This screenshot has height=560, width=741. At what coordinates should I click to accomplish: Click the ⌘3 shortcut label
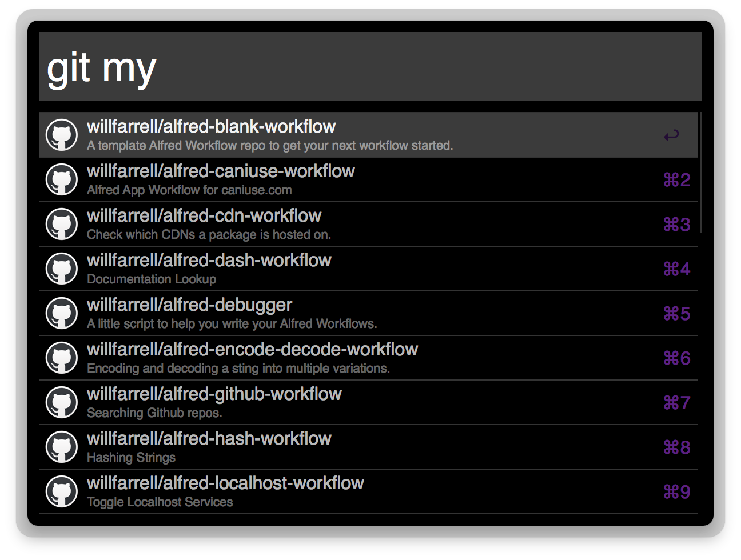(x=677, y=225)
